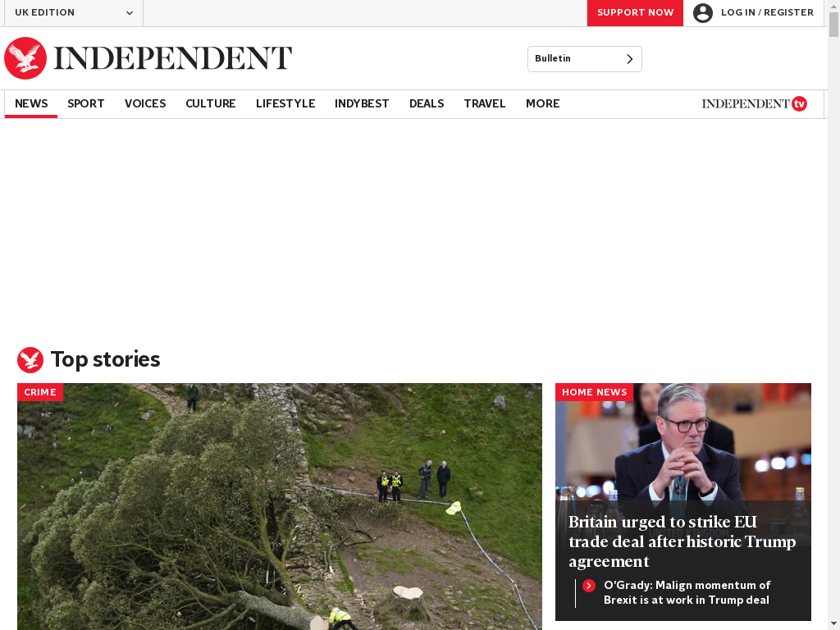840x630 pixels.
Task: Click the Bulletin chevron arrow
Action: (630, 59)
